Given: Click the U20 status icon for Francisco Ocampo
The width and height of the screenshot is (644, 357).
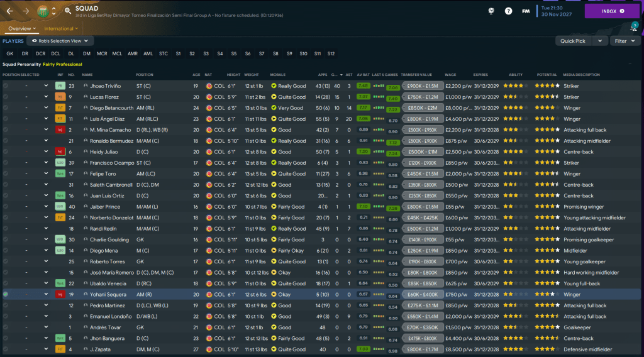Looking at the screenshot, I should pos(60,163).
